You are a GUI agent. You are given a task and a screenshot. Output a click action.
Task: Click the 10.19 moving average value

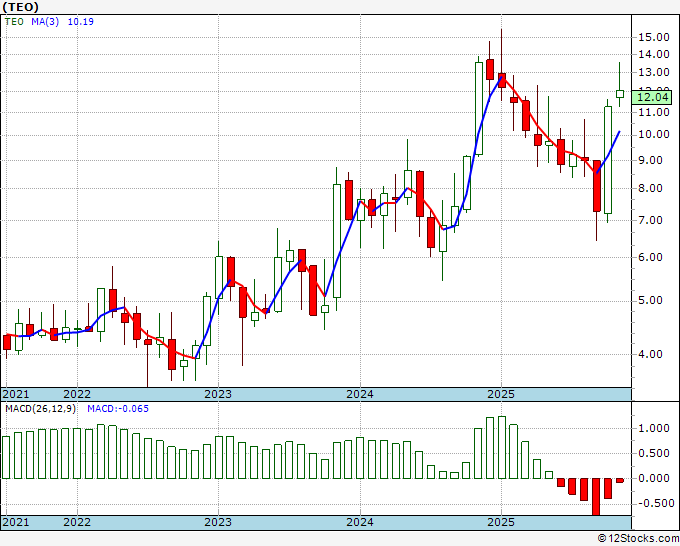click(81, 22)
